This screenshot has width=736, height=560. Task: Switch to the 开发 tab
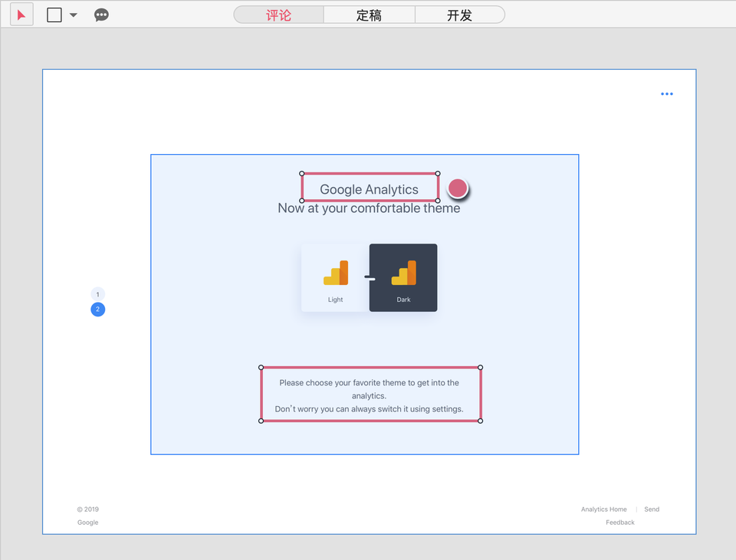point(459,15)
